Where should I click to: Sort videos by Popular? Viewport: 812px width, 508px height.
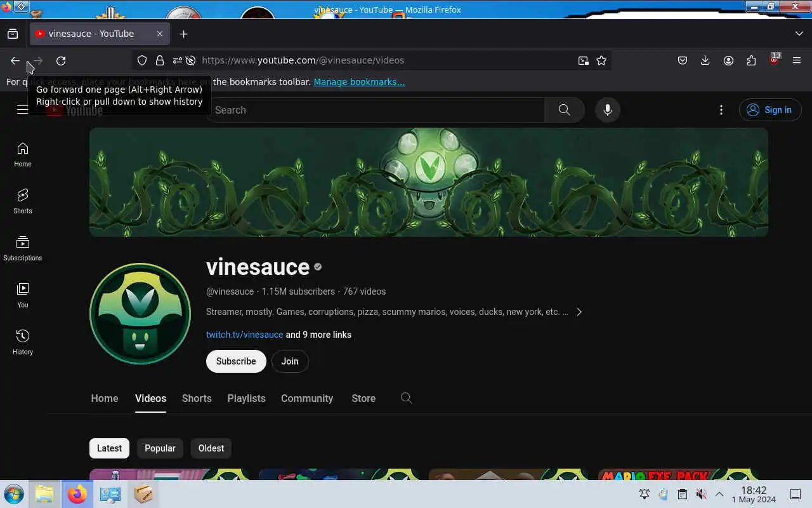(x=160, y=448)
